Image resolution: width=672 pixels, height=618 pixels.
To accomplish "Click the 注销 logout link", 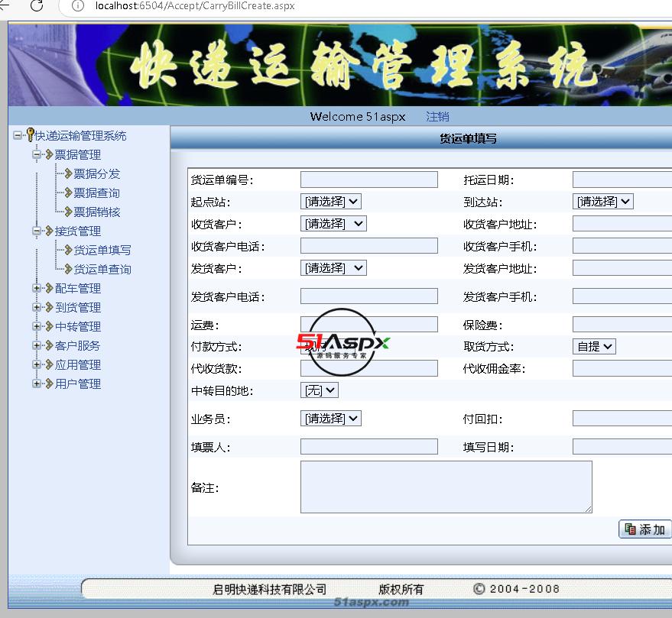I will pos(437,116).
